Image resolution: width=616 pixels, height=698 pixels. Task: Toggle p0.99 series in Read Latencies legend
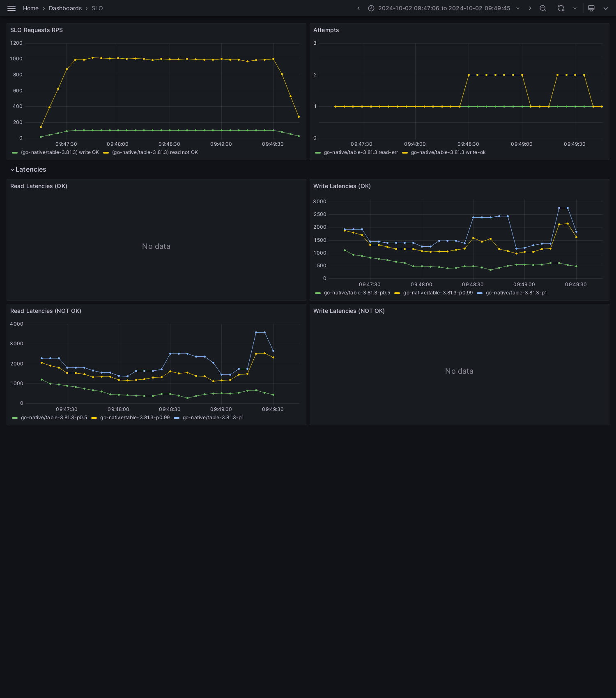pos(135,418)
